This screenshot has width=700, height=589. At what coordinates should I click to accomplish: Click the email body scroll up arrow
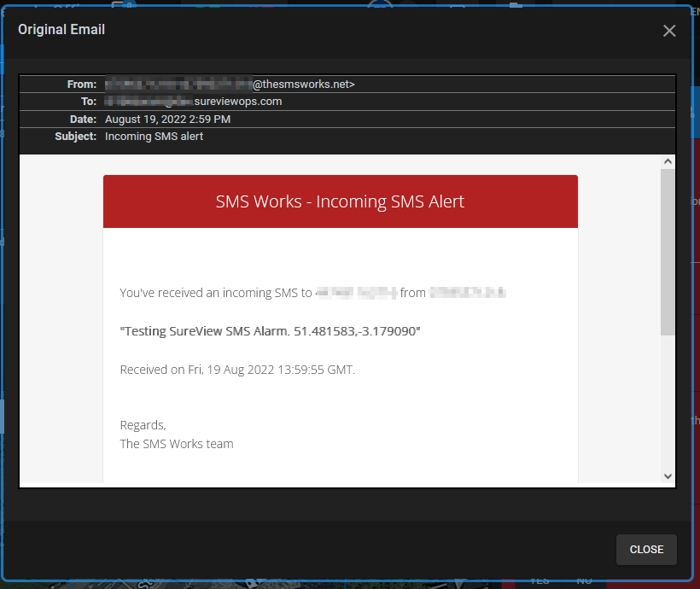click(x=668, y=161)
